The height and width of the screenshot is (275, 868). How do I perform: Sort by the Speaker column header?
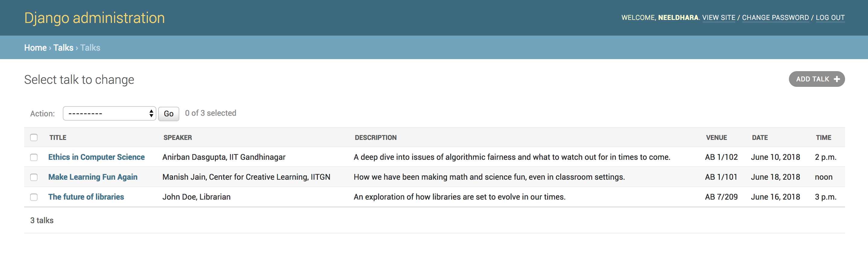coord(177,137)
